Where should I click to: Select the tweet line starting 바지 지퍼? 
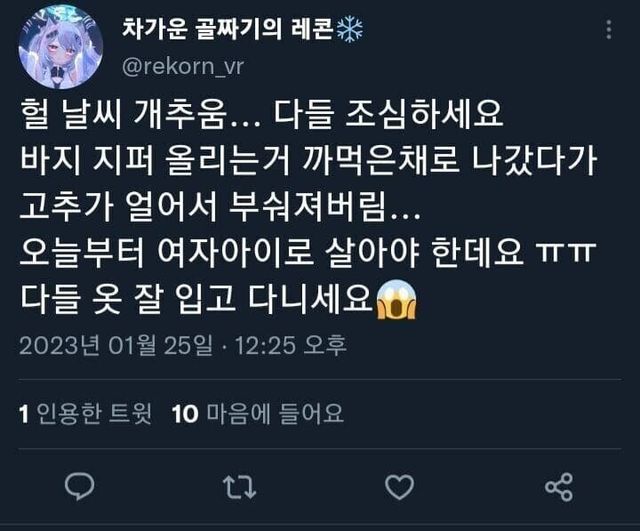(x=309, y=161)
